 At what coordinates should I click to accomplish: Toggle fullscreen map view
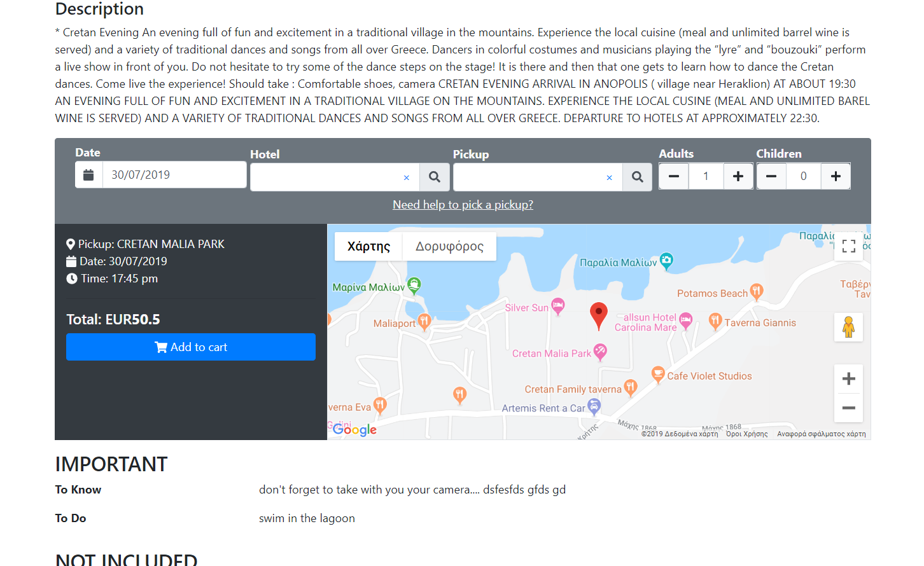tap(848, 246)
